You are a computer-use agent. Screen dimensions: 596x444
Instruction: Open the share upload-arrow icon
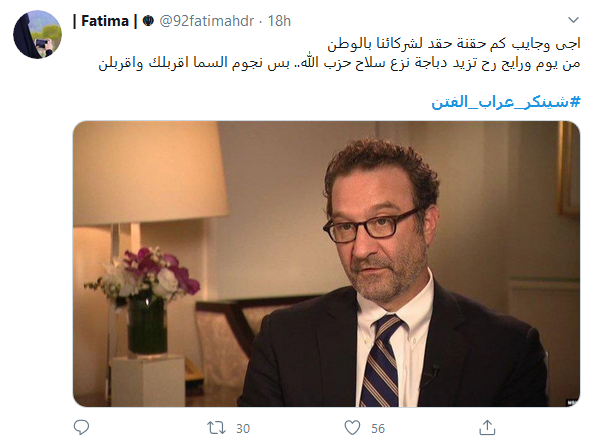487,427
